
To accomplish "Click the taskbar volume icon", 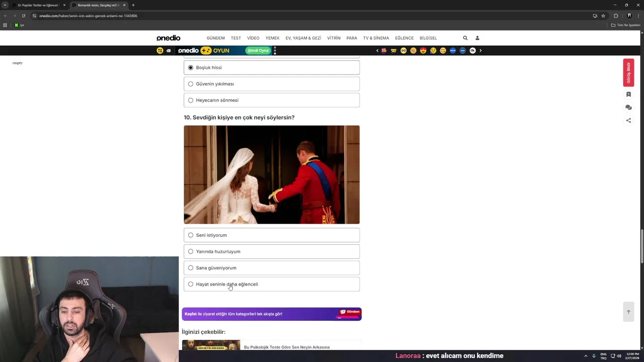I will [x=619, y=356].
